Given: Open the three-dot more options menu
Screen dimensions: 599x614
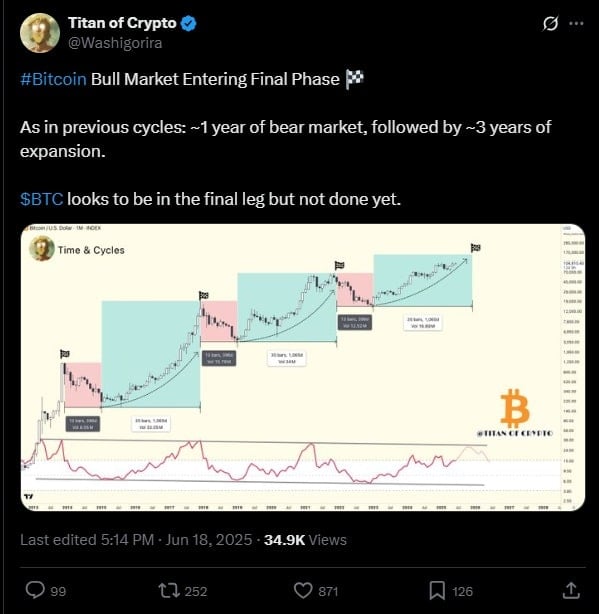Looking at the screenshot, I should click(x=576, y=23).
